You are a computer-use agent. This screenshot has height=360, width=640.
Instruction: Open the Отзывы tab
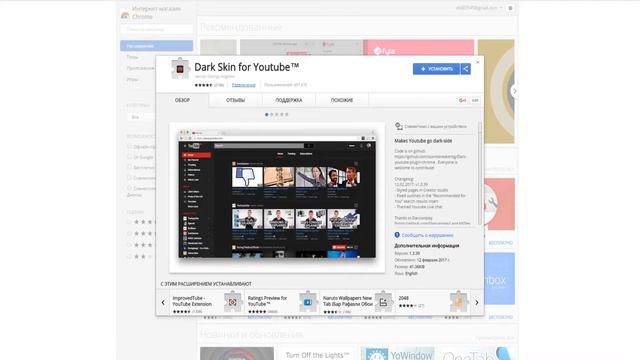pyautogui.click(x=236, y=100)
